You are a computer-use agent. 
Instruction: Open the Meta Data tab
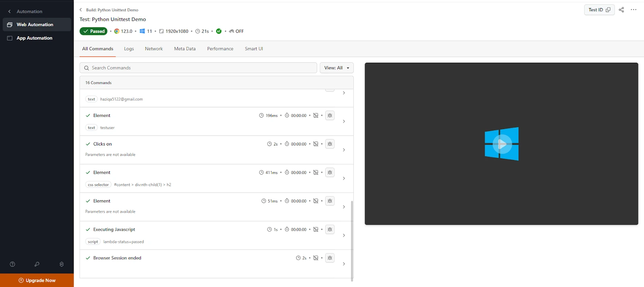coord(185,49)
